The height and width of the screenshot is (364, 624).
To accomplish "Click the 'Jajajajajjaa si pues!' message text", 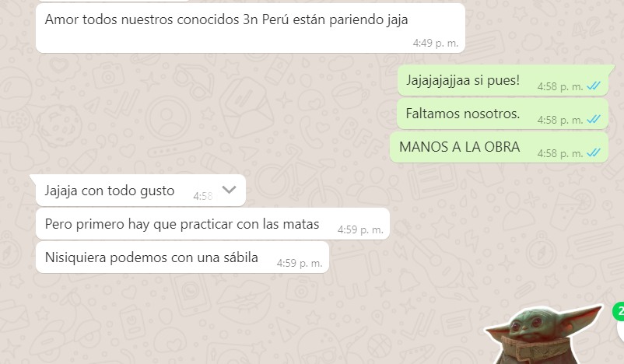I will click(x=462, y=80).
